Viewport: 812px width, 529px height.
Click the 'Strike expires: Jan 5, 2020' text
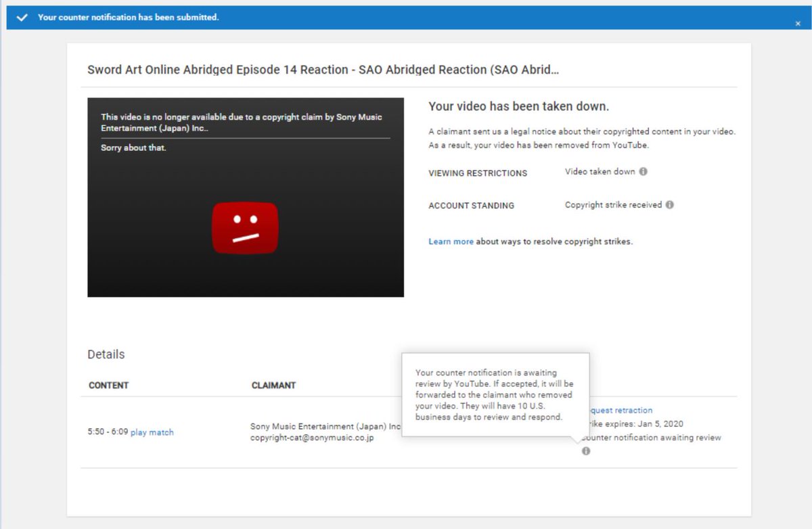pyautogui.click(x=636, y=424)
